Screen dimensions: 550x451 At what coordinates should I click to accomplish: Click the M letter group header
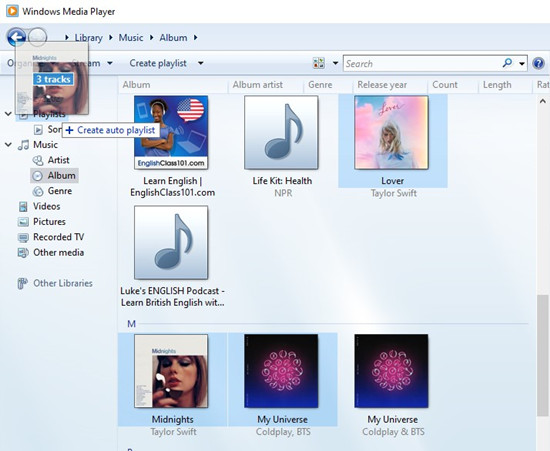point(132,324)
